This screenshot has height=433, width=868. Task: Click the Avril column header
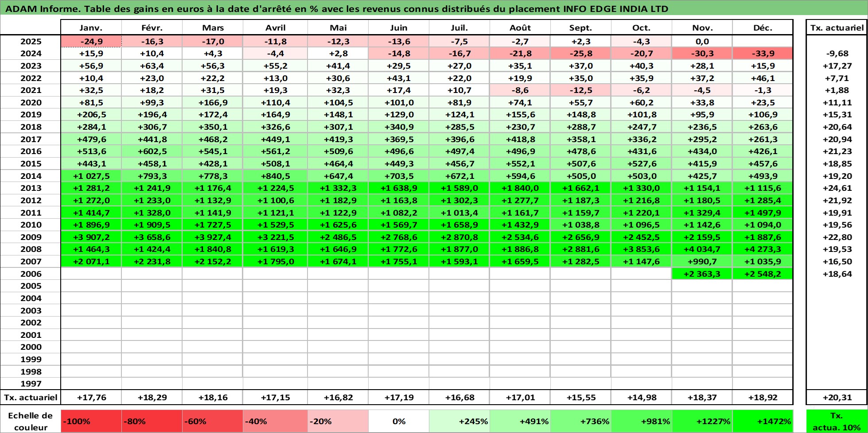click(x=275, y=27)
